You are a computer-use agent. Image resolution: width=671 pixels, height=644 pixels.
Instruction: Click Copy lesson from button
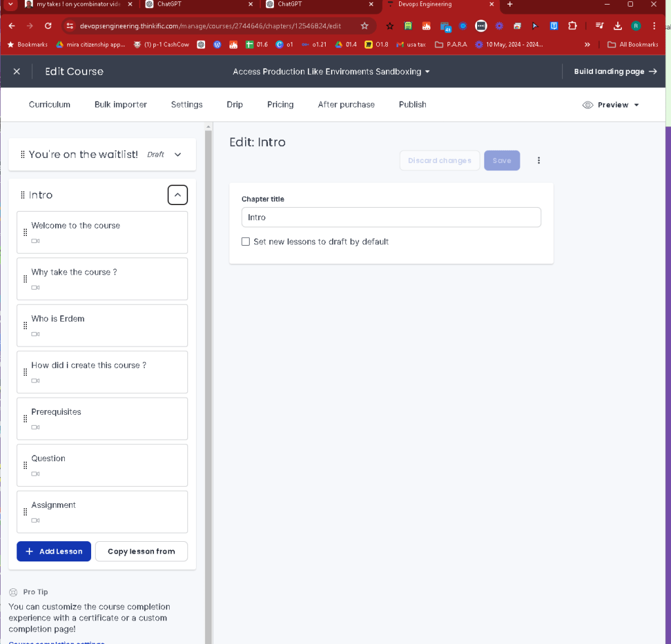coord(142,552)
